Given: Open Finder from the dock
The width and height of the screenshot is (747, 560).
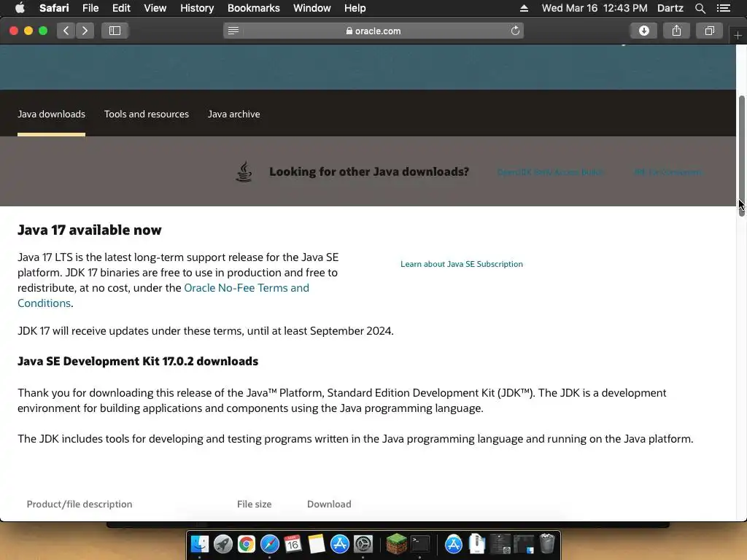Looking at the screenshot, I should click(200, 544).
